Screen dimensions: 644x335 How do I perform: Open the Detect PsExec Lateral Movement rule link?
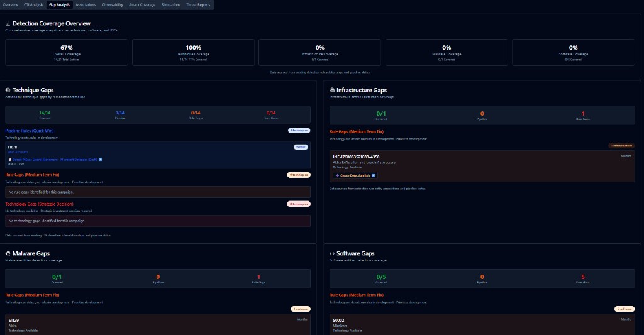(x=55, y=159)
